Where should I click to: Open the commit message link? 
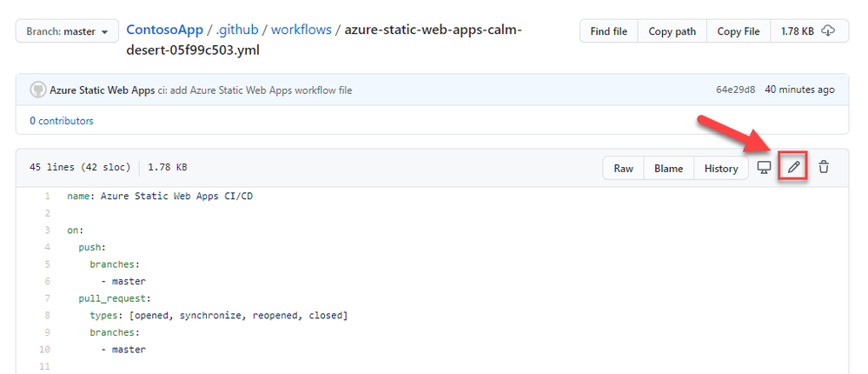(255, 90)
